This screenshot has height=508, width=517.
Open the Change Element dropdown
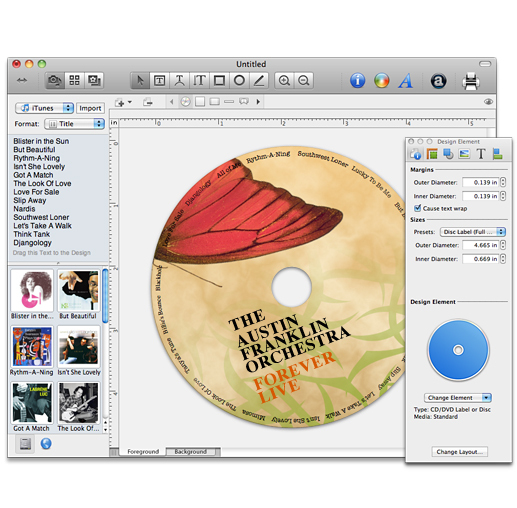[458, 397]
